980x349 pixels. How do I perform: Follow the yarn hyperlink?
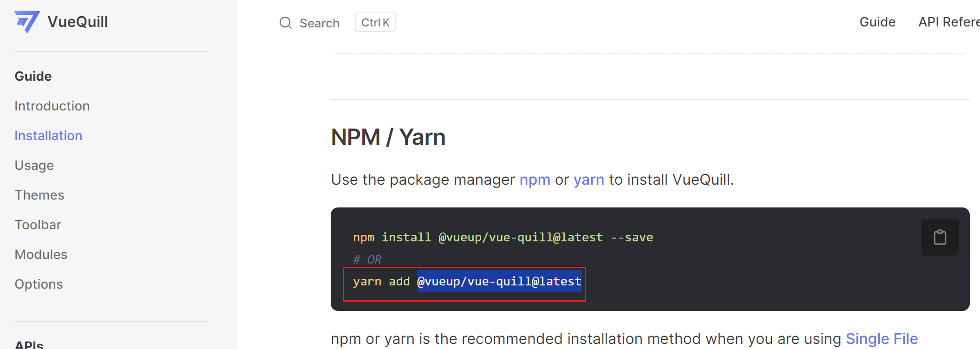(x=588, y=180)
